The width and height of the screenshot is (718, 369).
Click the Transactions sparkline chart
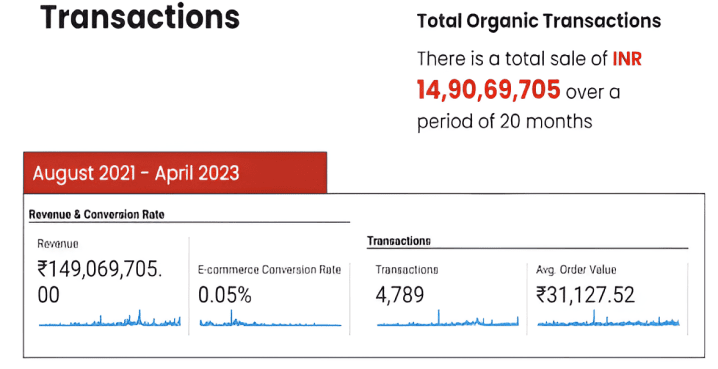pos(448,318)
